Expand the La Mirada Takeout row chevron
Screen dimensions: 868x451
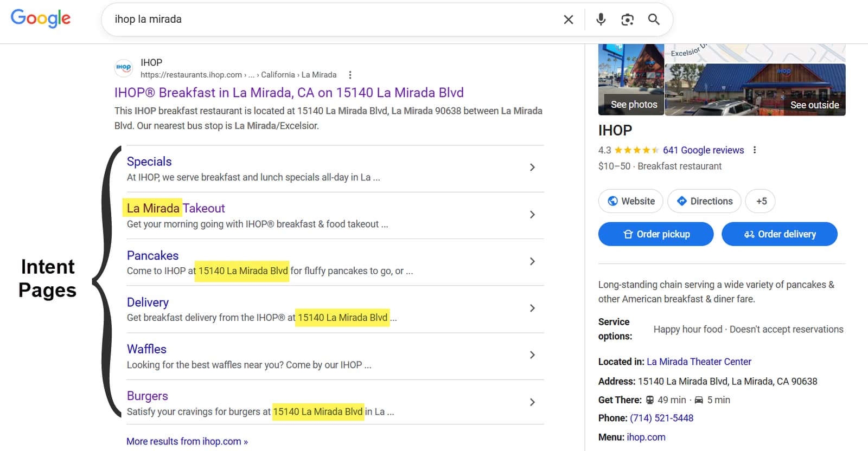[532, 215]
